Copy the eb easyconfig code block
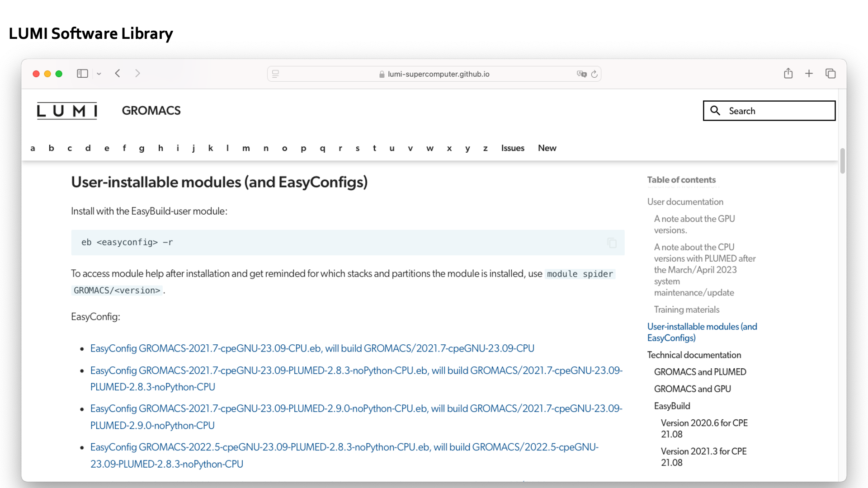This screenshot has height=488, width=868. [612, 243]
